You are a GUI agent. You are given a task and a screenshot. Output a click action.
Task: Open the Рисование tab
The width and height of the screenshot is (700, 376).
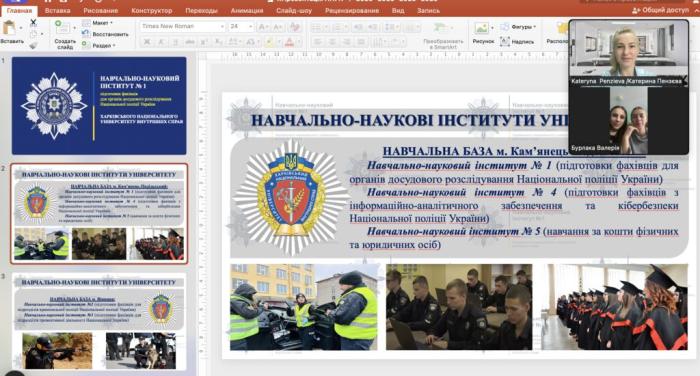100,10
